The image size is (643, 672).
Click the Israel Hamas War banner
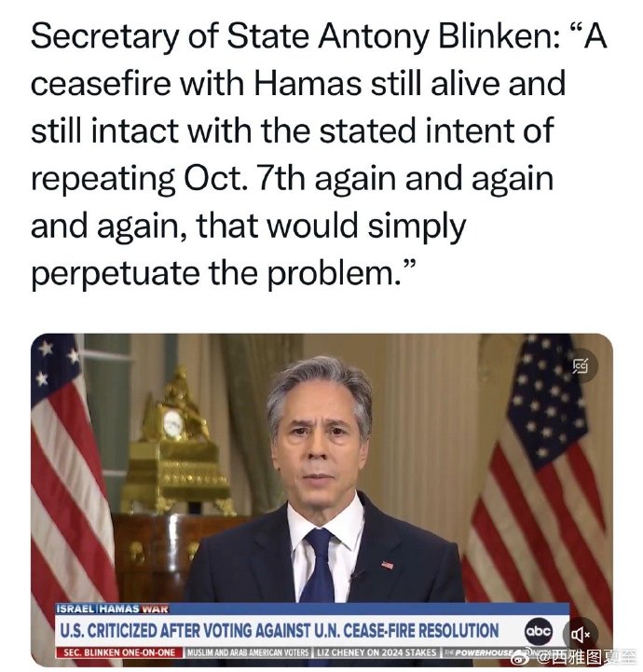click(x=113, y=608)
